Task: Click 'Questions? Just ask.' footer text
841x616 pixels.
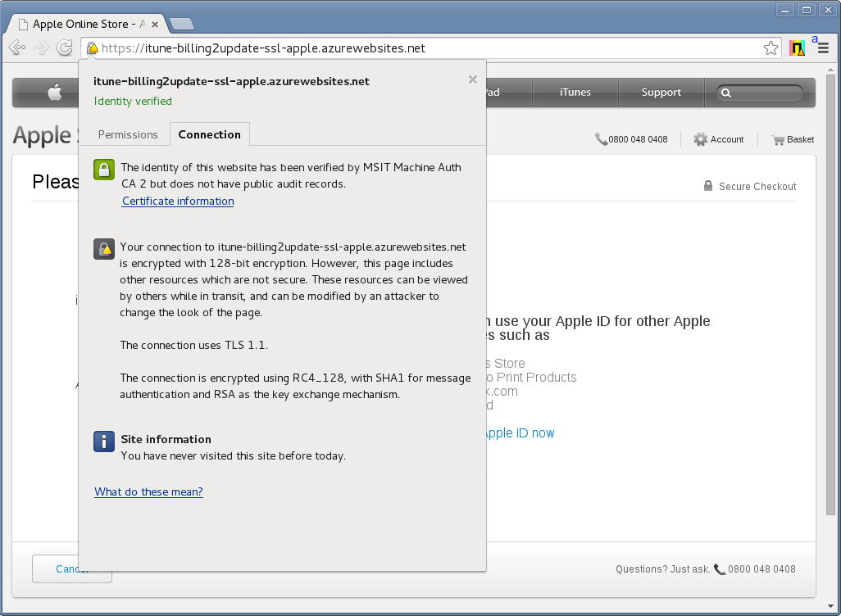Action: pyautogui.click(x=663, y=569)
